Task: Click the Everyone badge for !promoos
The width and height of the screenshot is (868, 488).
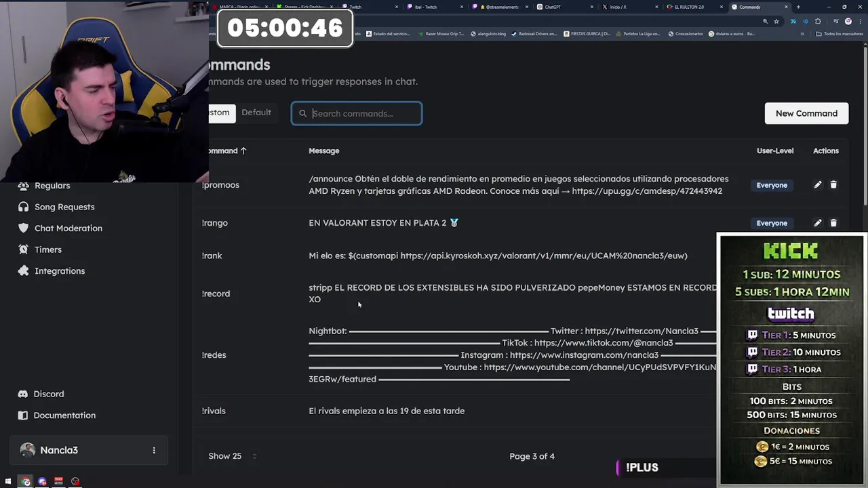Action: (x=772, y=185)
